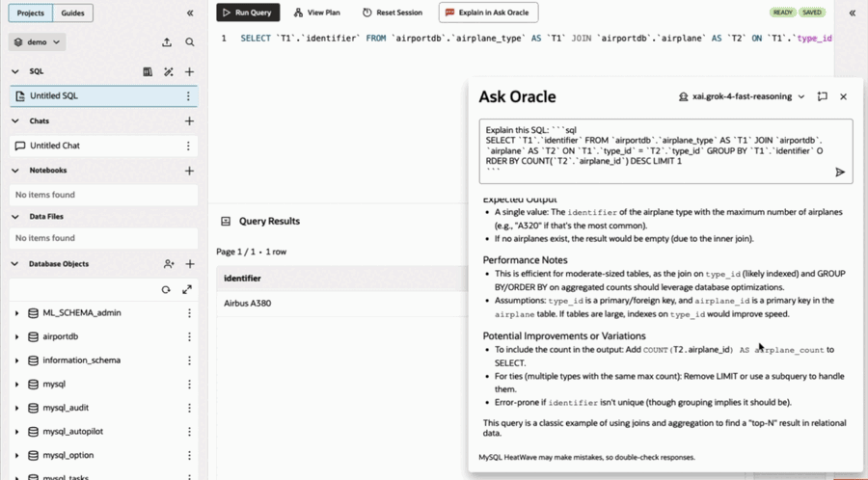Open options for mysql schema
868x480 pixels.
pyautogui.click(x=189, y=385)
